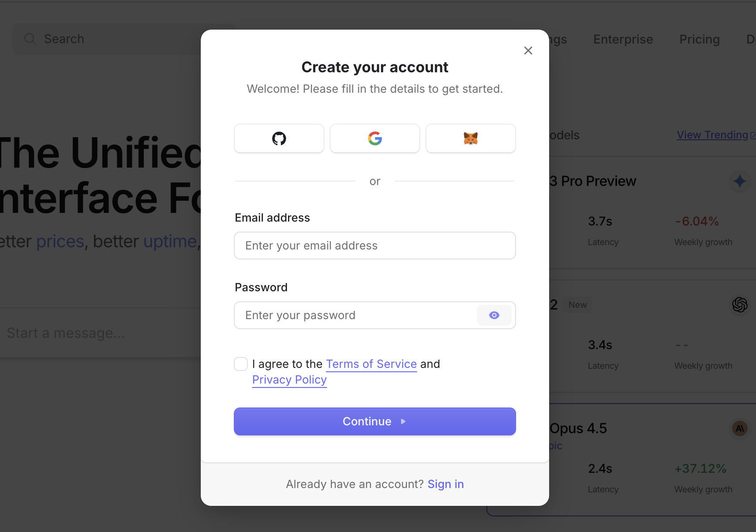756x532 pixels.
Task: Click the Anthropic logo on Opus 4.5 card
Action: pos(739,429)
